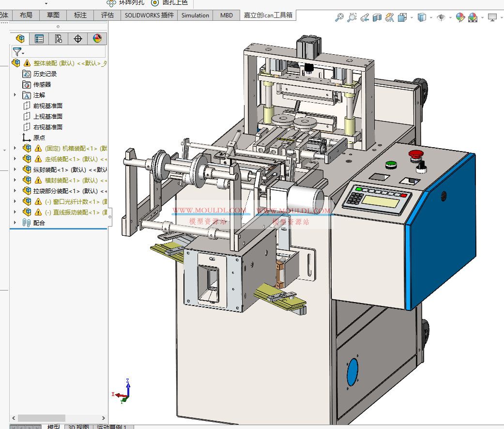This screenshot has width=504, height=429.
Task: Open the Edit Appearance tool
Action: pyautogui.click(x=460, y=17)
